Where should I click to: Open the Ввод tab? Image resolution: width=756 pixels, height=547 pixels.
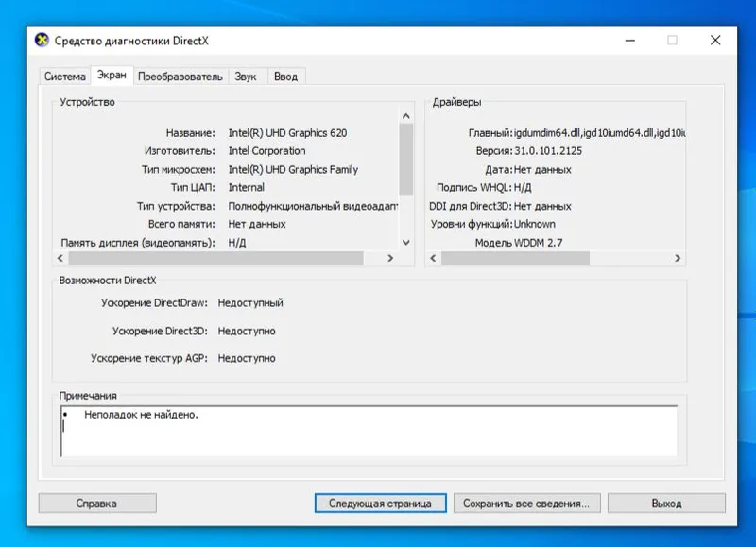coord(286,77)
